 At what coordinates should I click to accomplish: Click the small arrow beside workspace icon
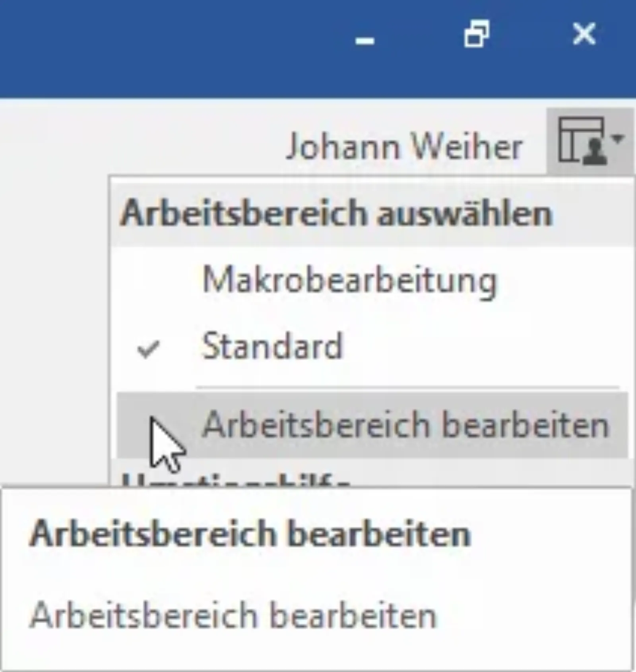[x=617, y=139]
